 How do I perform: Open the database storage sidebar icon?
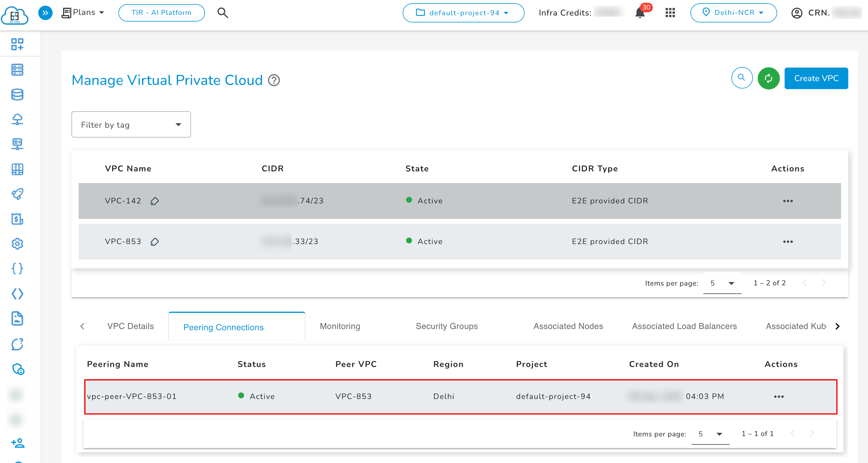tap(17, 95)
